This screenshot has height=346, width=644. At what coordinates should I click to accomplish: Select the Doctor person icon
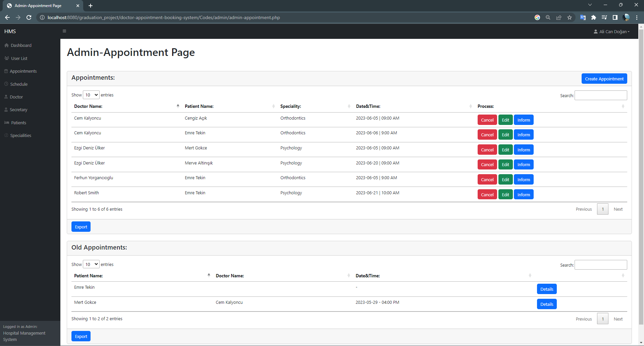[6, 97]
